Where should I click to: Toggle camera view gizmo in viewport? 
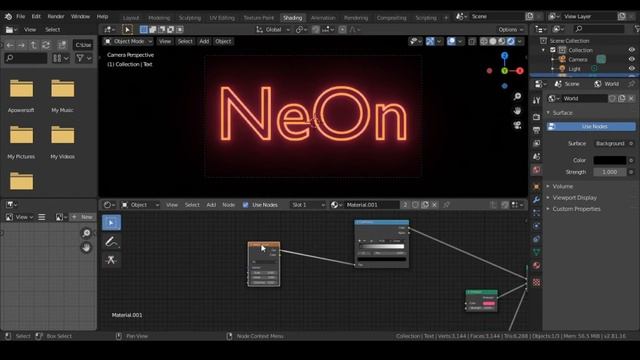tap(517, 125)
